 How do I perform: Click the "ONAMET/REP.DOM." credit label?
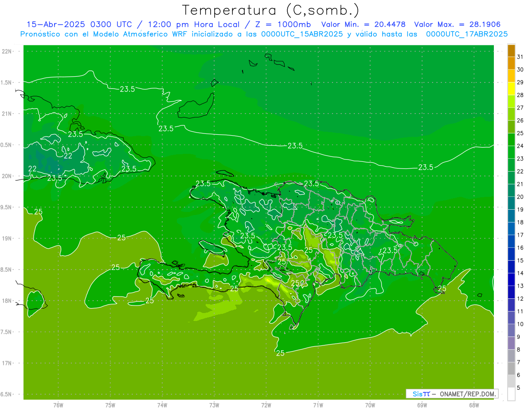click(x=468, y=394)
